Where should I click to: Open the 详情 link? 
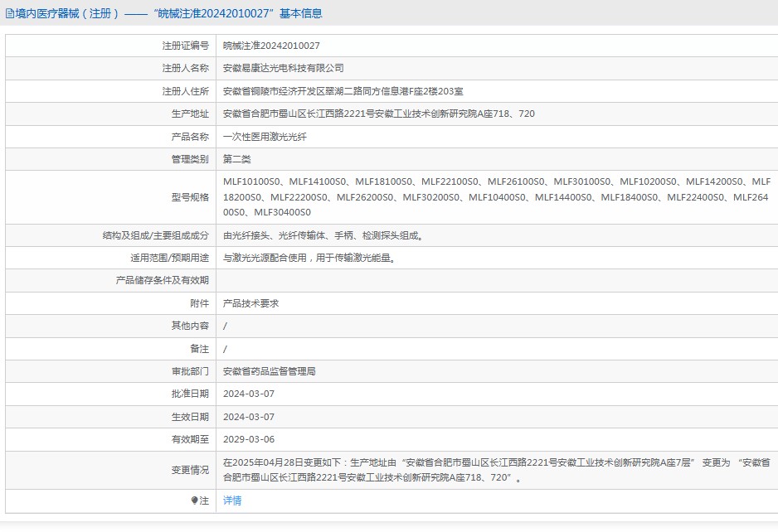coord(232,501)
